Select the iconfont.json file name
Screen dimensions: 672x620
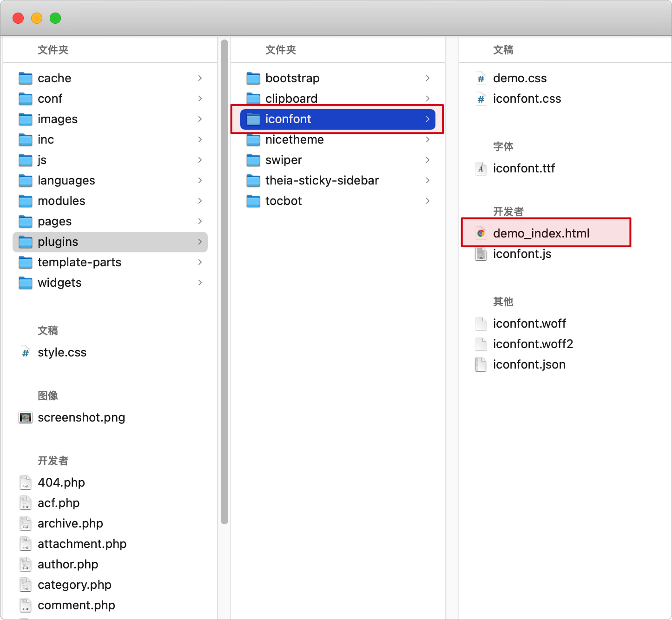529,364
